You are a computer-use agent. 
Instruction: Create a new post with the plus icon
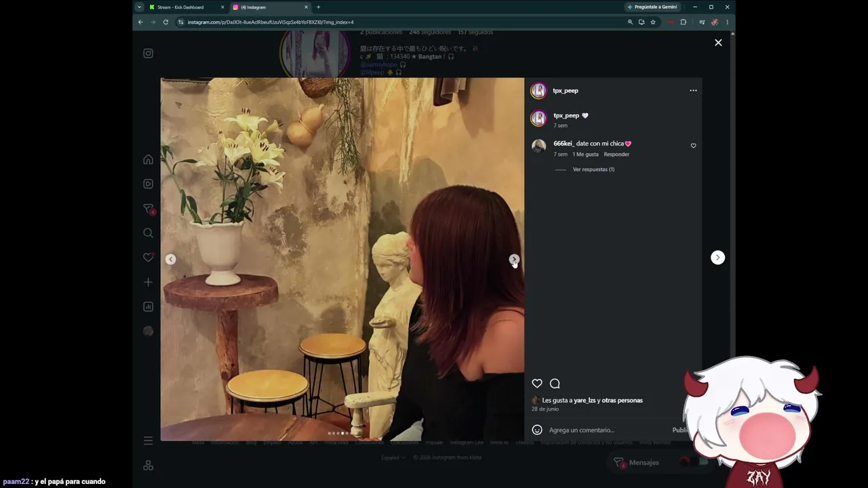tap(148, 282)
